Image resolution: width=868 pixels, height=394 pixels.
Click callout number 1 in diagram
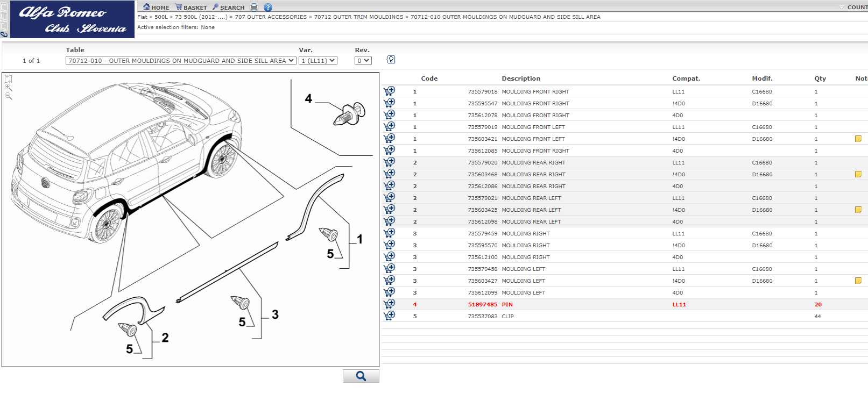pyautogui.click(x=359, y=239)
